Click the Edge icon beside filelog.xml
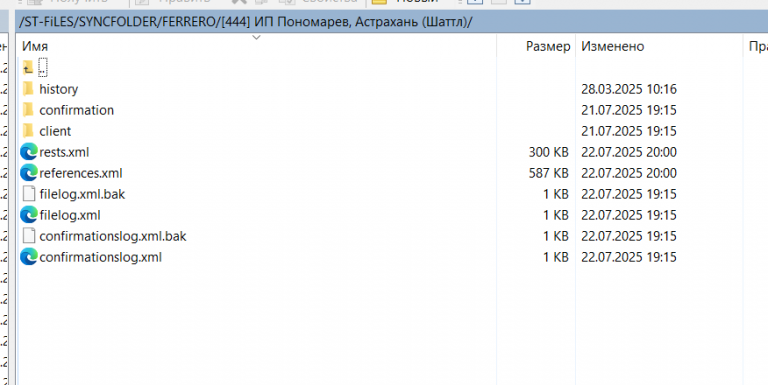 click(x=29, y=215)
